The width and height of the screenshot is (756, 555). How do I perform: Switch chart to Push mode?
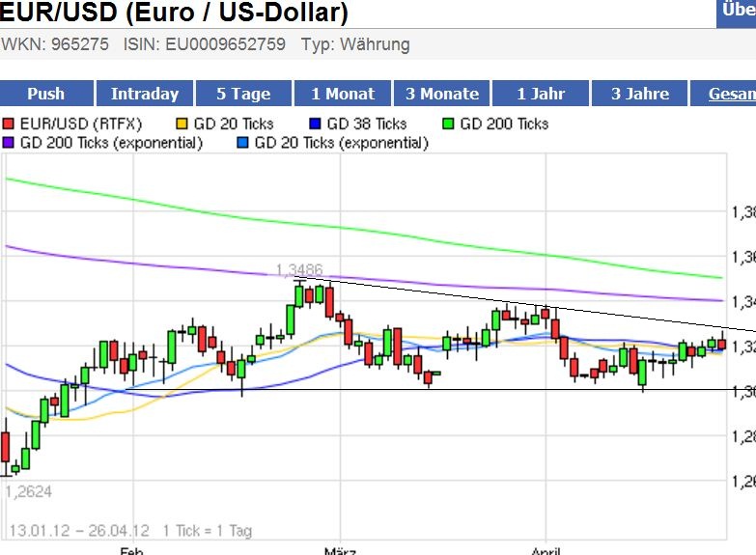point(46,93)
